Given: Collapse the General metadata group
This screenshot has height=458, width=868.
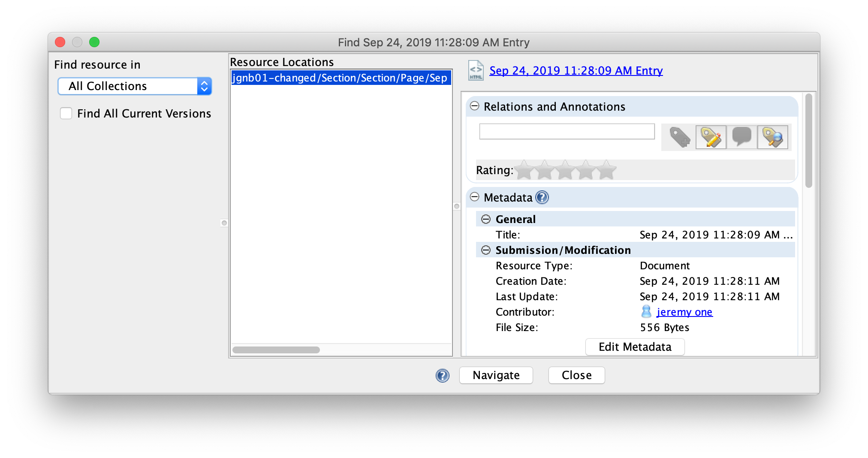Looking at the screenshot, I should pos(485,219).
